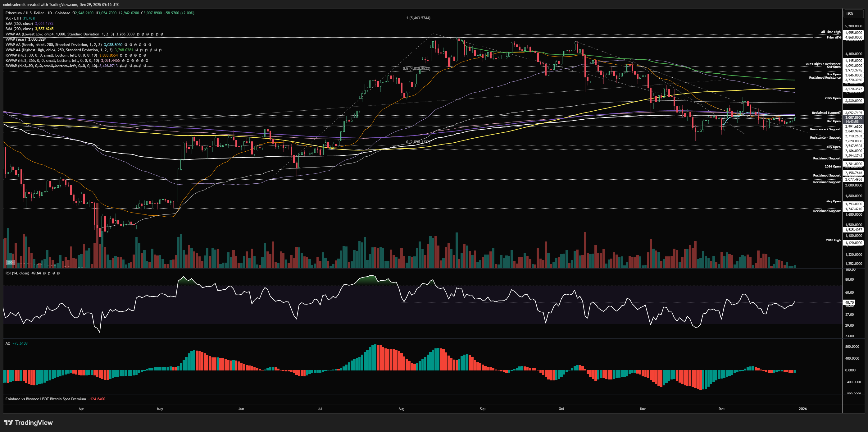Open the USD currency selector button
Image resolution: width=868 pixels, height=432 pixels.
(850, 14)
